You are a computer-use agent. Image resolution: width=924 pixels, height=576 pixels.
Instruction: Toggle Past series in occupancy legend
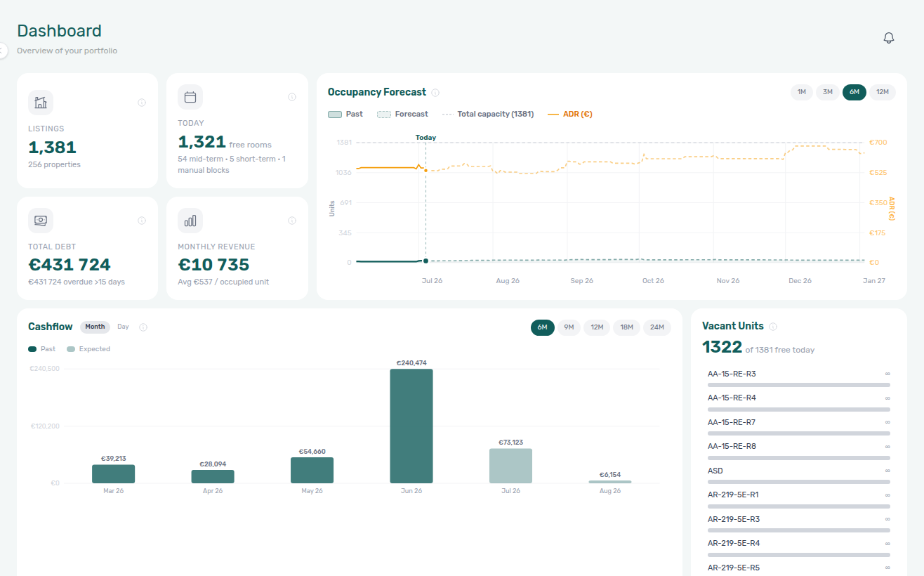coord(345,114)
